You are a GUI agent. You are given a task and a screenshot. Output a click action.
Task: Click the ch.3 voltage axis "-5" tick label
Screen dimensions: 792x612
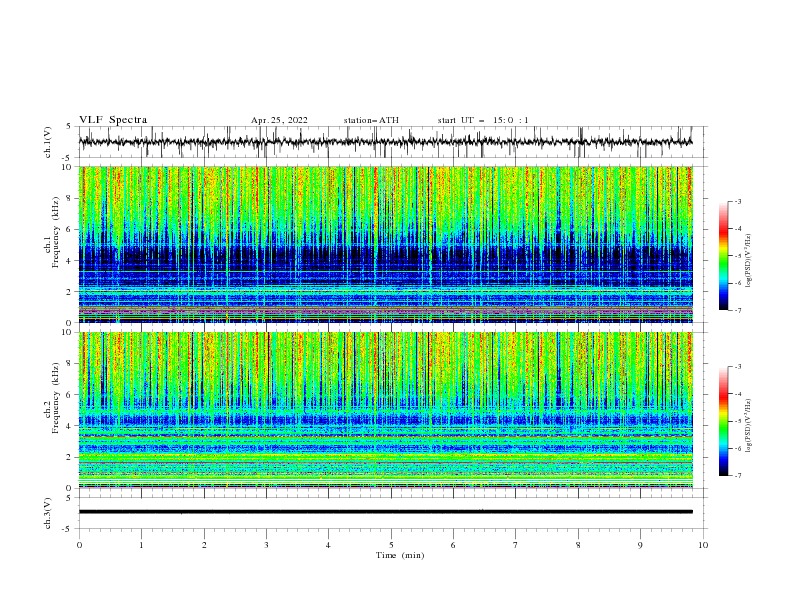[x=68, y=529]
